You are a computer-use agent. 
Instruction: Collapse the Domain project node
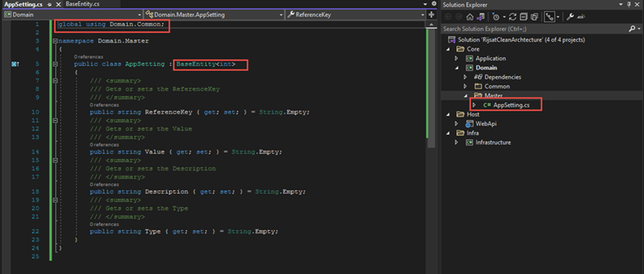click(x=457, y=67)
